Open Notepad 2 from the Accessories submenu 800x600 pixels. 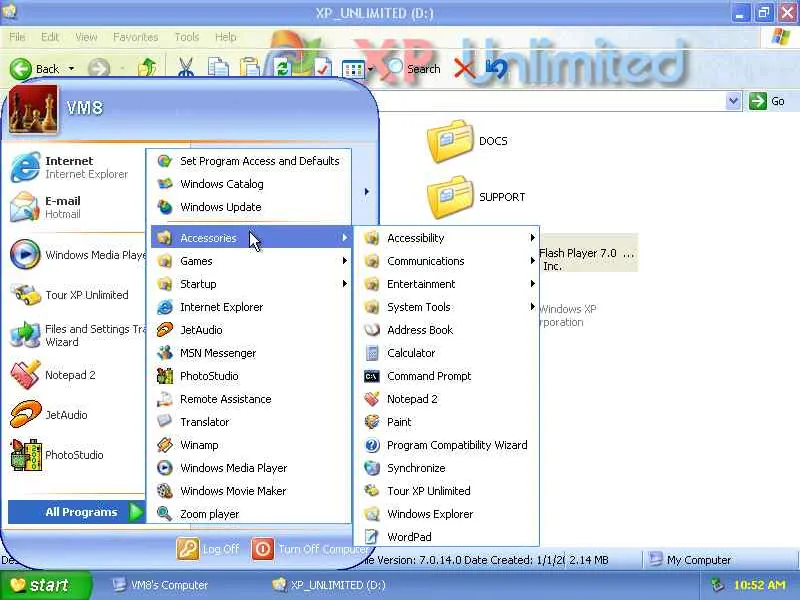click(447, 398)
